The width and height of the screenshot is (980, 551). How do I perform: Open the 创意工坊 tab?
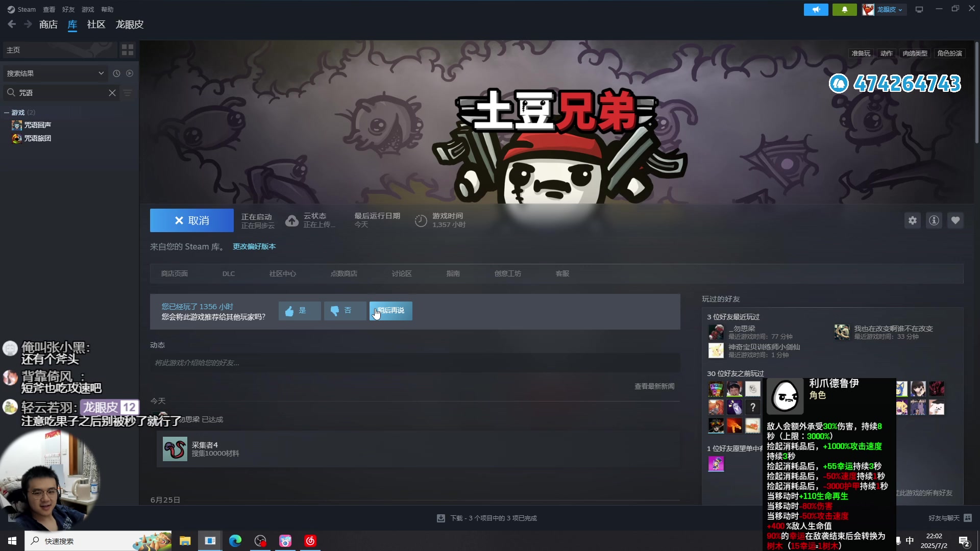(x=508, y=274)
